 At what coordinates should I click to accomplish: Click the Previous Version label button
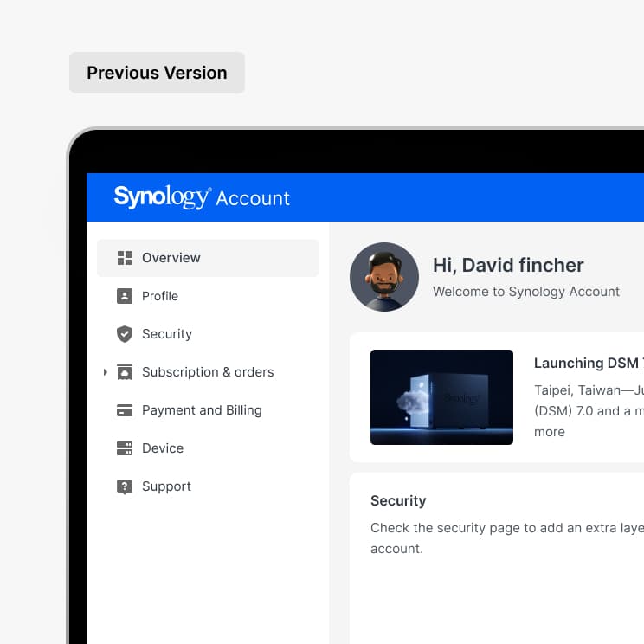tap(157, 73)
